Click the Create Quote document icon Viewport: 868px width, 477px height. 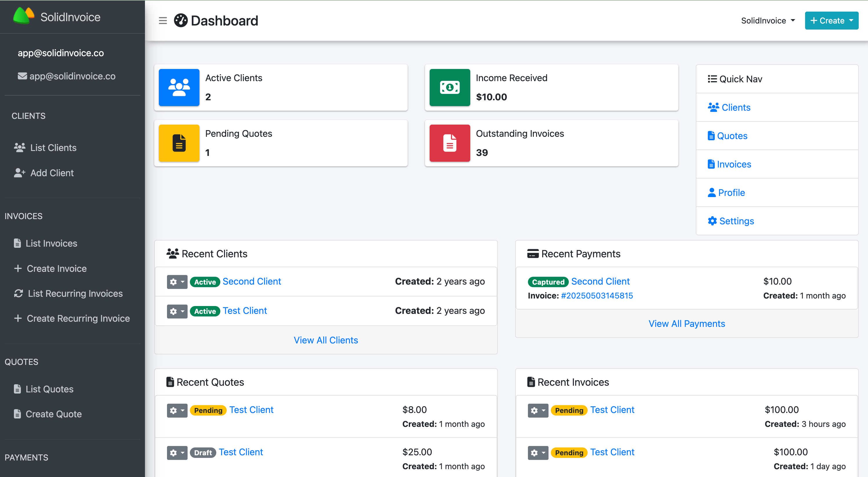[x=17, y=414]
